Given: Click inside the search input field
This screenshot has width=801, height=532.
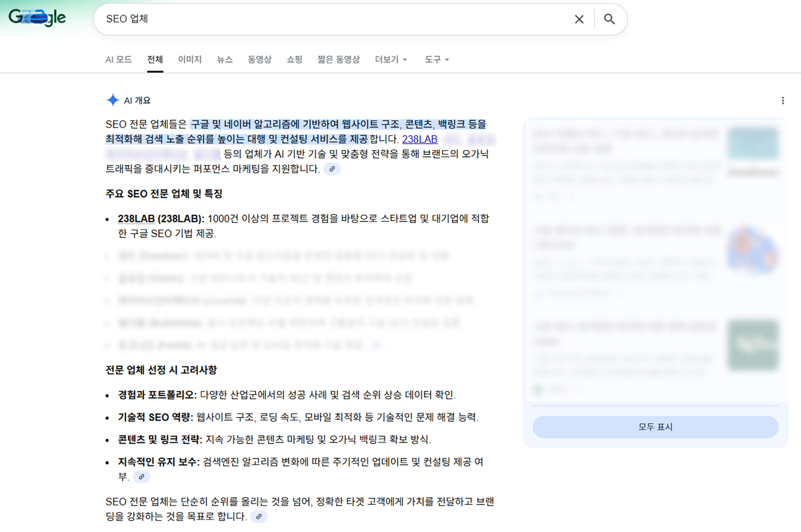Looking at the screenshot, I should point(307,19).
